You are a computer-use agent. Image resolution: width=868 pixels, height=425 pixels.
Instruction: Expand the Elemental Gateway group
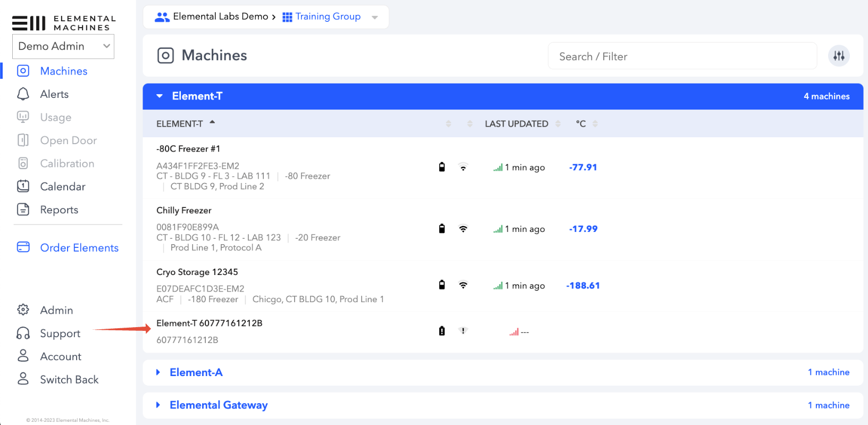click(x=158, y=405)
